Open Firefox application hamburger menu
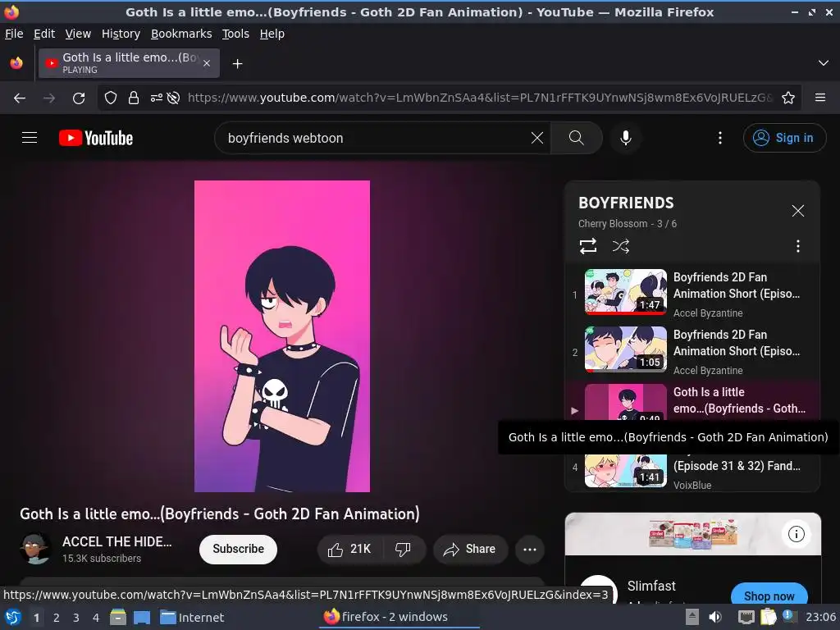The image size is (840, 630). point(820,98)
